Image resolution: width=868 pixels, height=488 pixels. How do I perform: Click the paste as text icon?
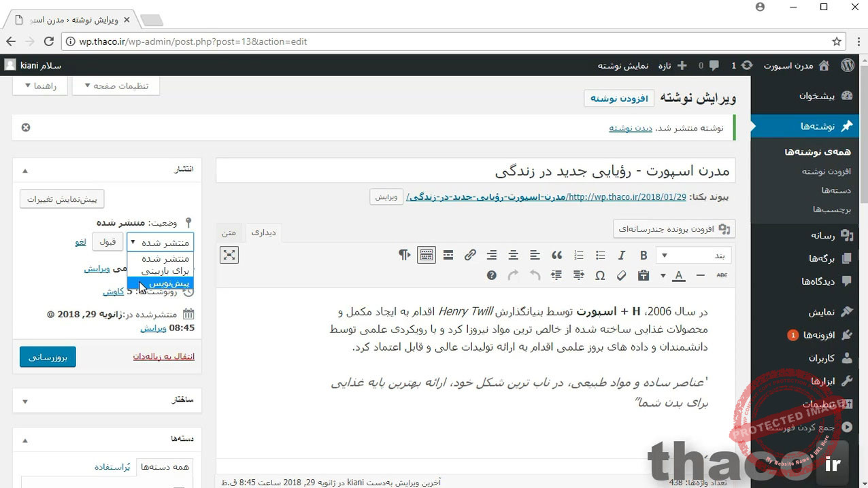tap(644, 275)
